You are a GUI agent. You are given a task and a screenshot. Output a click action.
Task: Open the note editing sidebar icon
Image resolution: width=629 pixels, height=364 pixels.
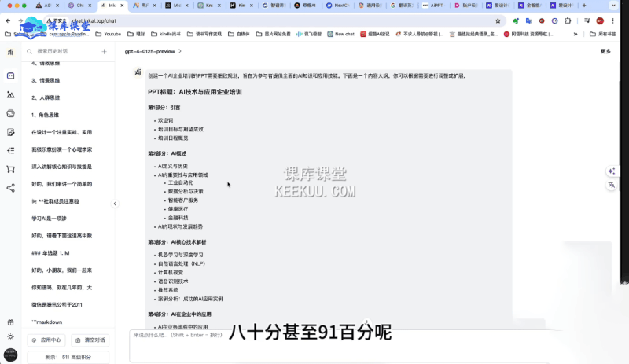point(11,132)
